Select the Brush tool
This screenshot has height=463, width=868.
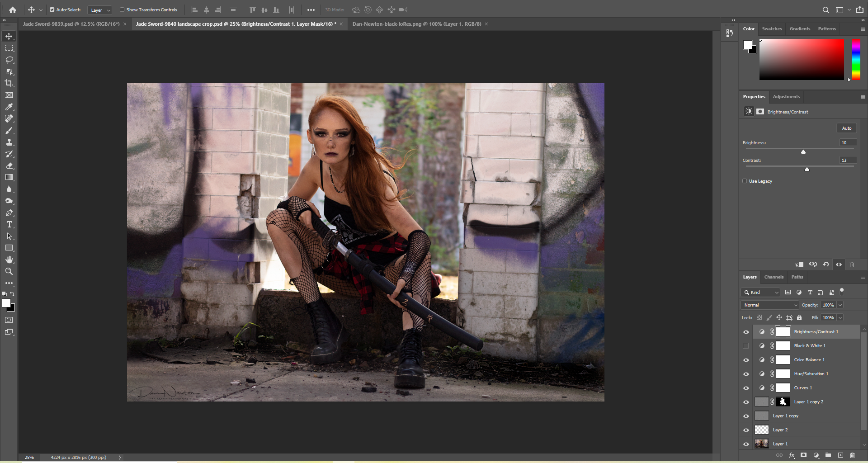(x=9, y=130)
